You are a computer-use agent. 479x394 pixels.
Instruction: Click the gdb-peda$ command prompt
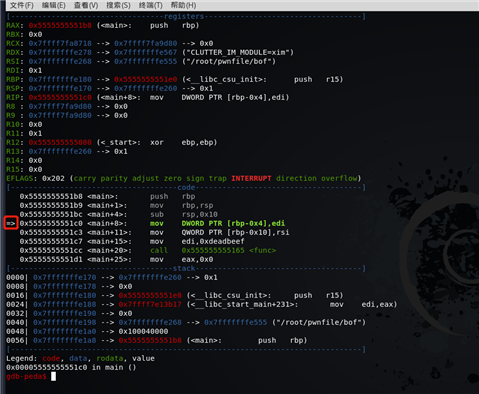pyautogui.click(x=26, y=377)
